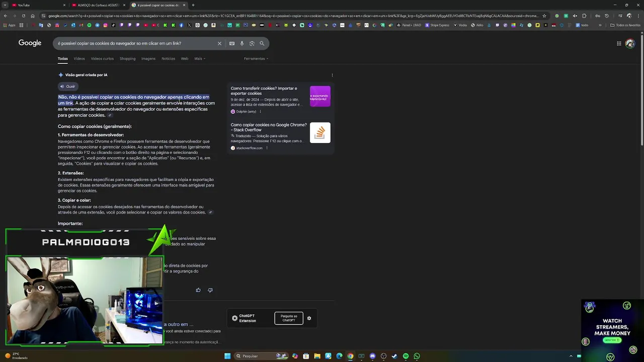Start voice search with microphone icon
Viewport: 644px width, 362px height.
242,43
